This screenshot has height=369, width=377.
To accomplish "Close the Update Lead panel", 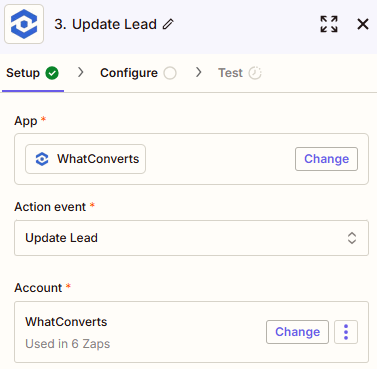I will 363,24.
